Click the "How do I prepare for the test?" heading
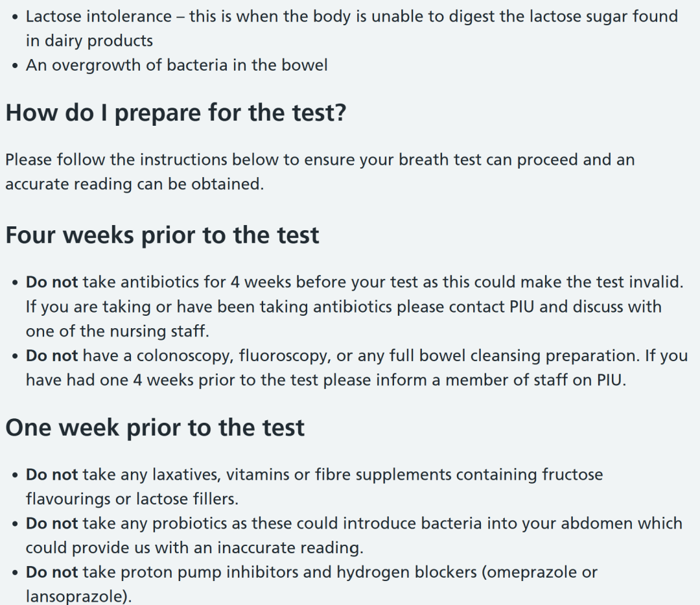The width and height of the screenshot is (700, 605). coord(176,113)
